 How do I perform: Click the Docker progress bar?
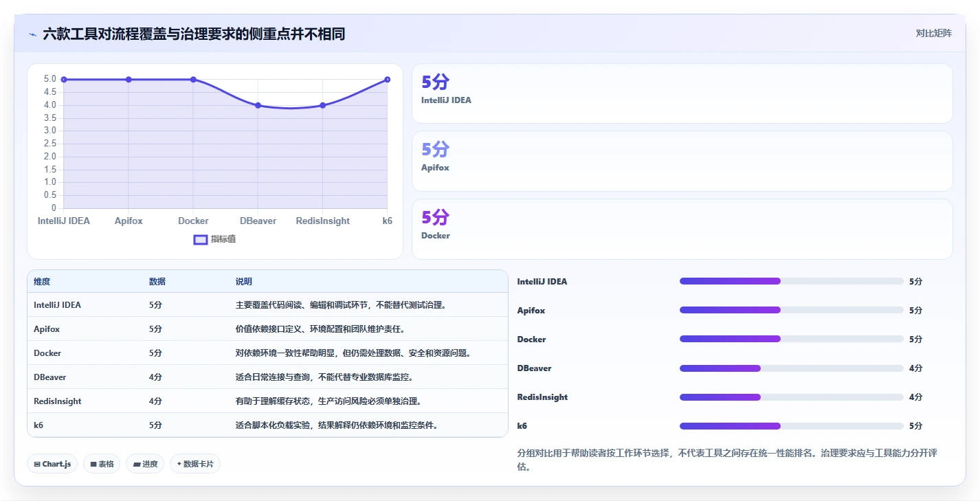click(791, 339)
